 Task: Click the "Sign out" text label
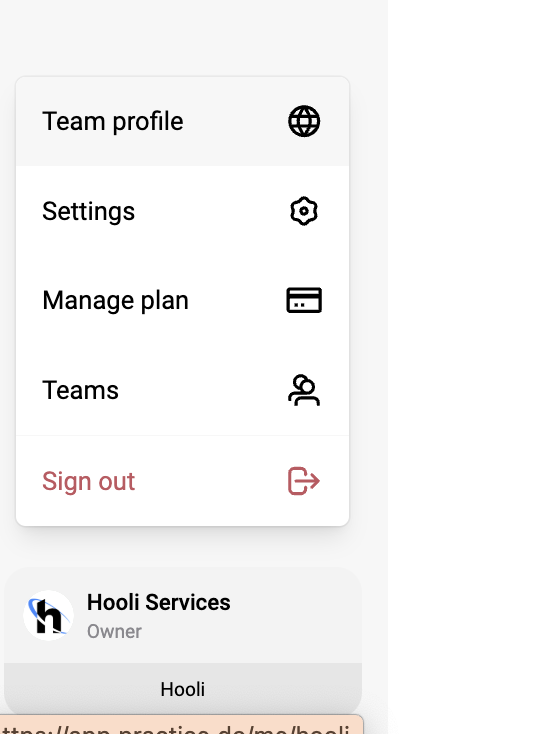click(x=88, y=481)
